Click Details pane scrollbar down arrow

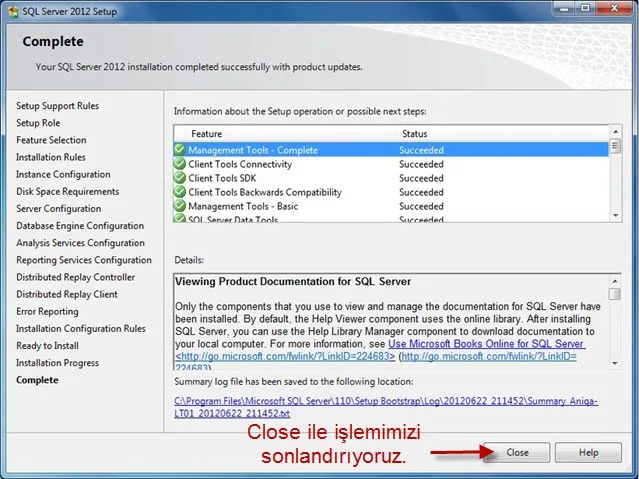coord(615,363)
